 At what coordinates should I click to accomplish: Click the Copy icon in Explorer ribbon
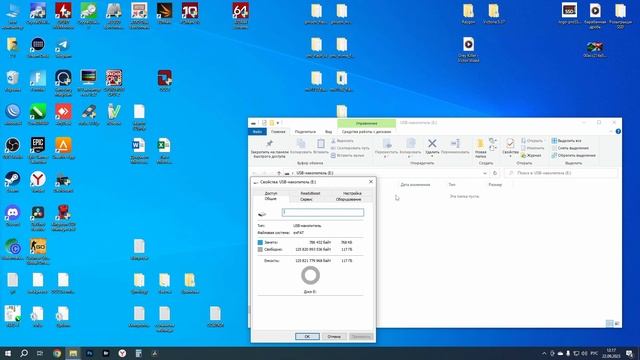(x=301, y=144)
